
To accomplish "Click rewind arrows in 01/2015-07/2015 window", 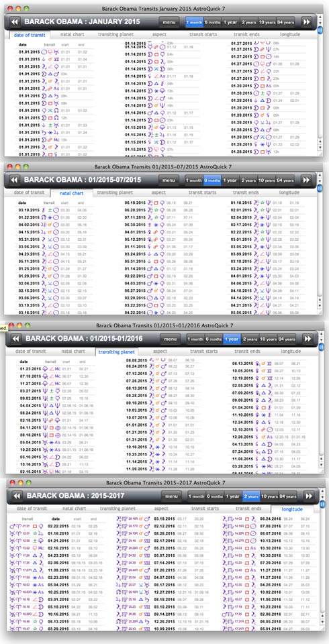I will pos(14,180).
